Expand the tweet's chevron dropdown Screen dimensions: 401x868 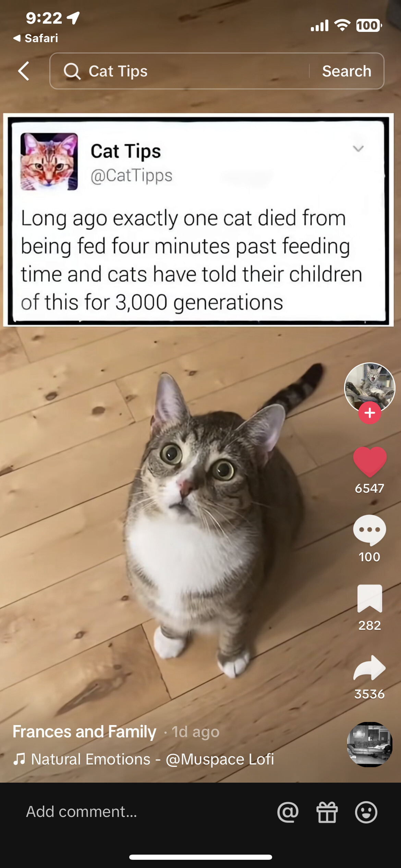pyautogui.click(x=358, y=148)
